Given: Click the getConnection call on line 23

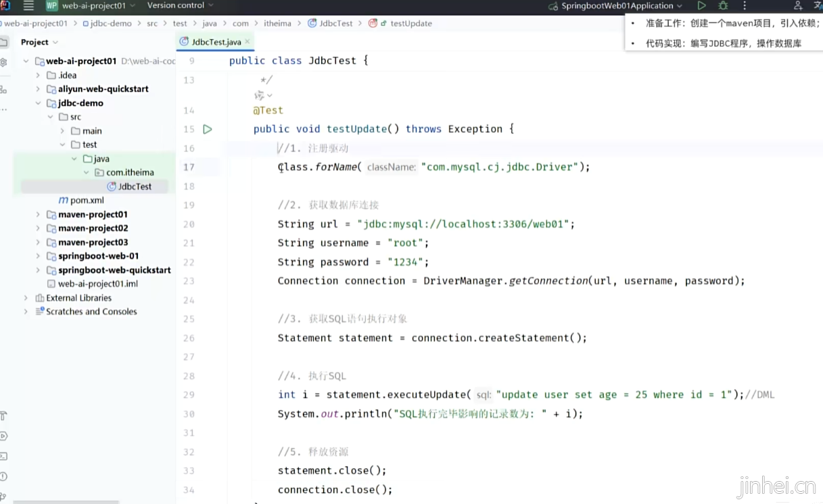Looking at the screenshot, I should point(547,281).
